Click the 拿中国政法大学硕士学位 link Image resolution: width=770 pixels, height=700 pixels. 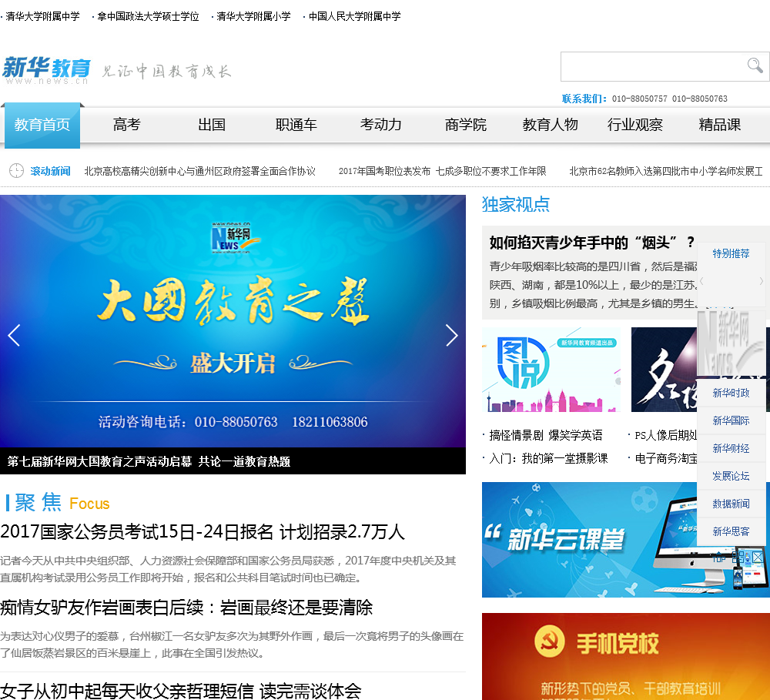(148, 16)
